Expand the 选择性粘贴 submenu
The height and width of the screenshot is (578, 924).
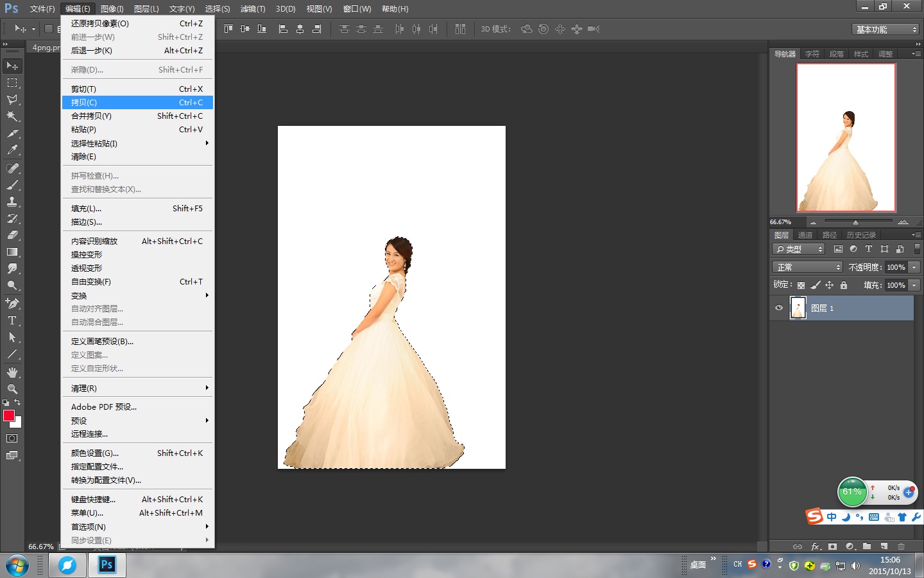[138, 143]
